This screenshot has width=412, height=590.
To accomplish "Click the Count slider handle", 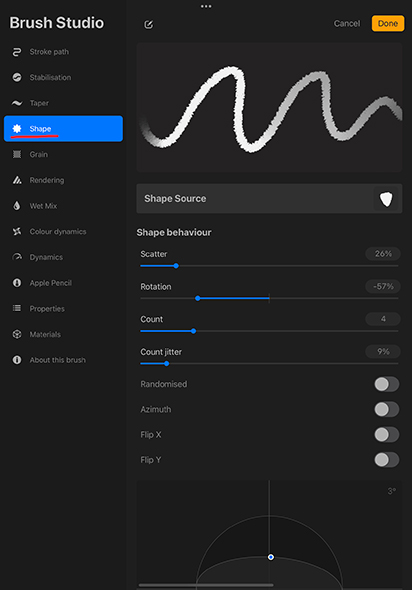I will pos(193,331).
